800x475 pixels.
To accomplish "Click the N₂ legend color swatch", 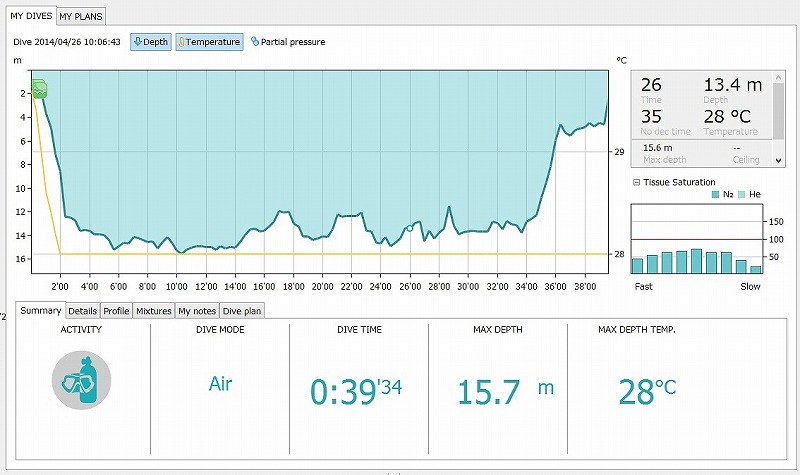I will point(715,194).
